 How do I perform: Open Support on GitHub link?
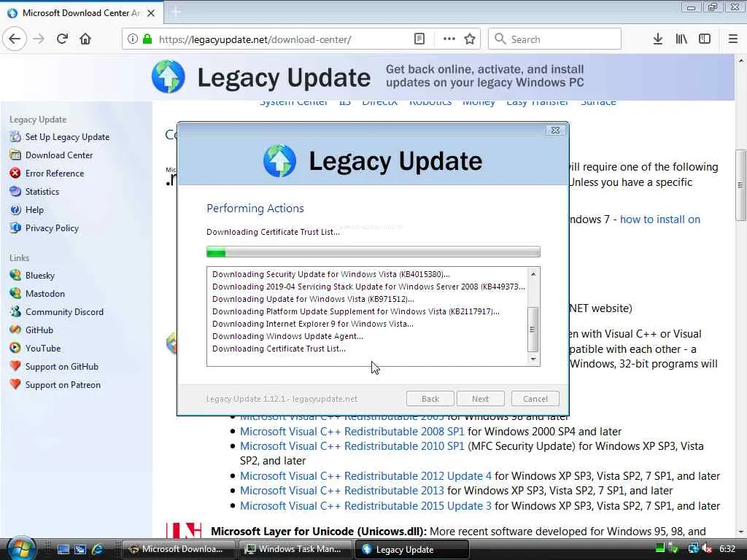(62, 367)
